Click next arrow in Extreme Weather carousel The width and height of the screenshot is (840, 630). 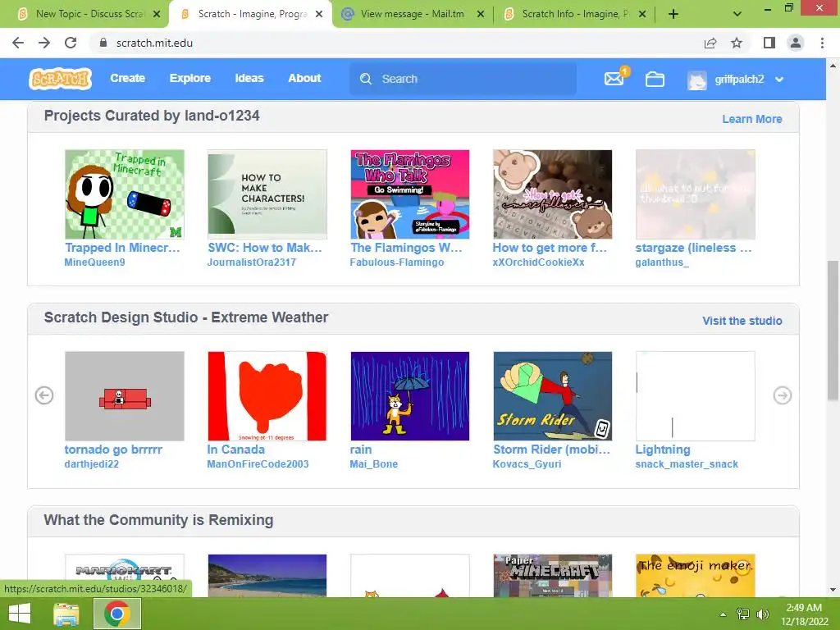point(782,395)
